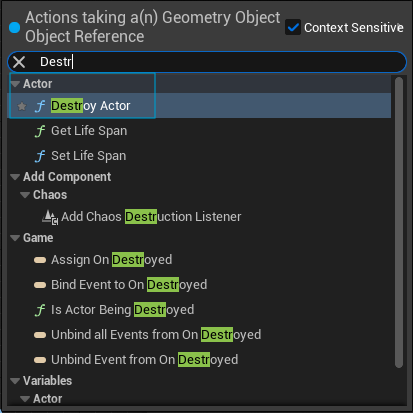Collapse the Add Component category
413x413 pixels.
coord(15,177)
